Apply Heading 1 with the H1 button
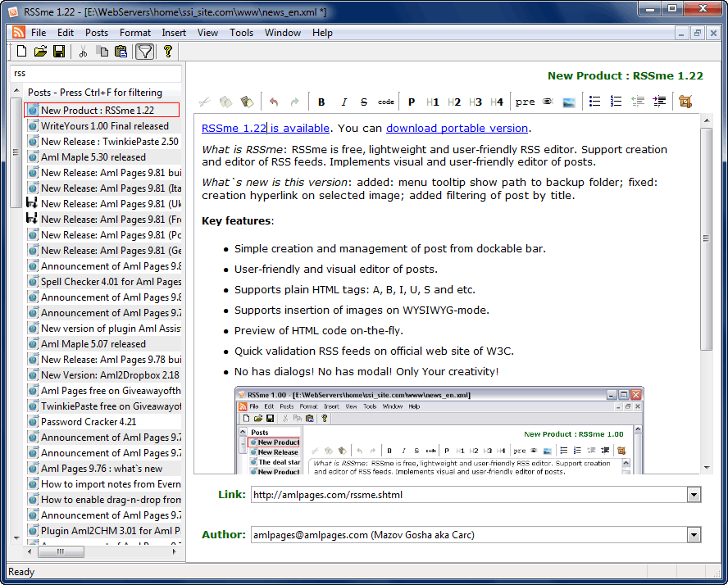Image resolution: width=728 pixels, height=585 pixels. (x=432, y=102)
